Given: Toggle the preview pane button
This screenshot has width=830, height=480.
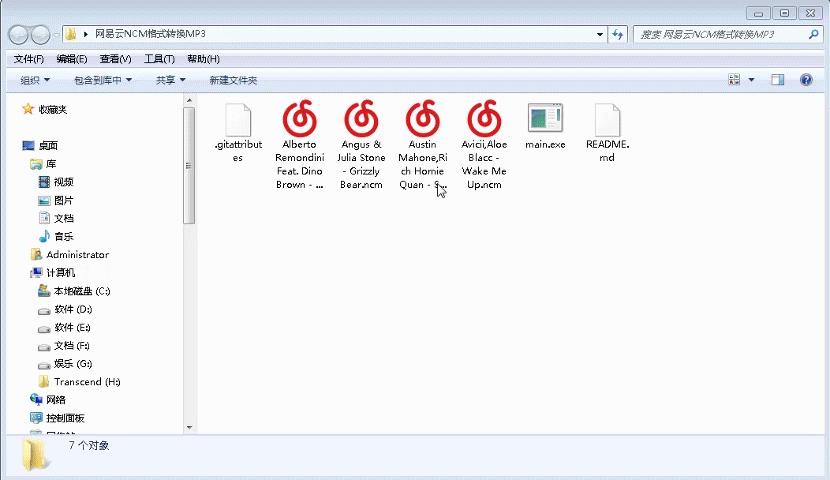Looking at the screenshot, I should pyautogui.click(x=777, y=80).
